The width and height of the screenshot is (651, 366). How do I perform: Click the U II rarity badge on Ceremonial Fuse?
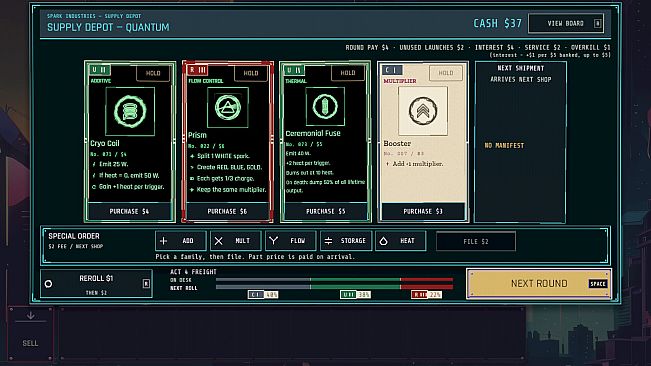tap(295, 70)
